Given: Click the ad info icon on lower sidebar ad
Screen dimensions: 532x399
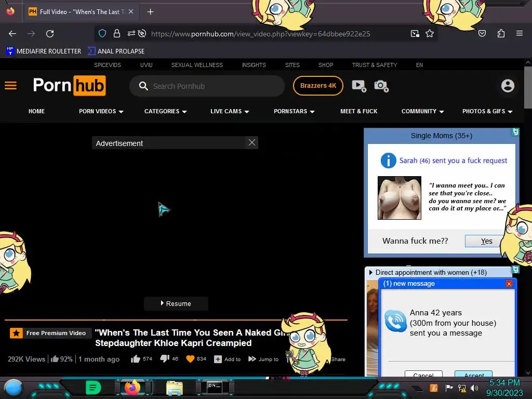Looking at the screenshot, I should tap(515, 270).
